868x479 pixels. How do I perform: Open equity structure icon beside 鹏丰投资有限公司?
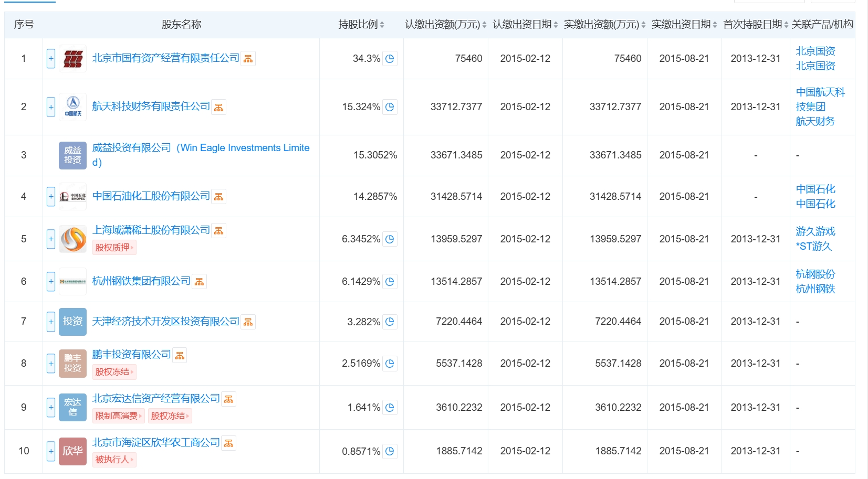pos(180,355)
